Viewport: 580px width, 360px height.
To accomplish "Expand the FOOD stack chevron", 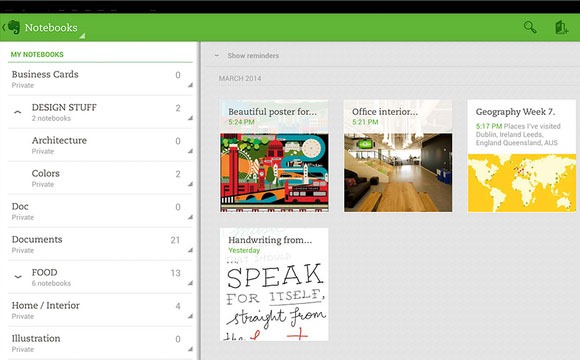I will (17, 276).
